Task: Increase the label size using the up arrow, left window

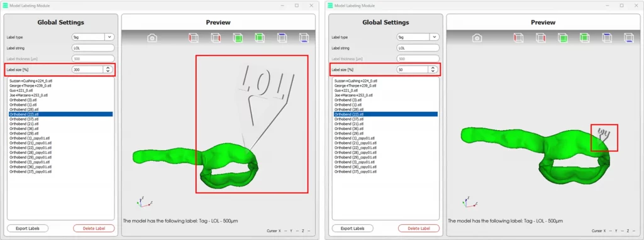Action: [108, 68]
